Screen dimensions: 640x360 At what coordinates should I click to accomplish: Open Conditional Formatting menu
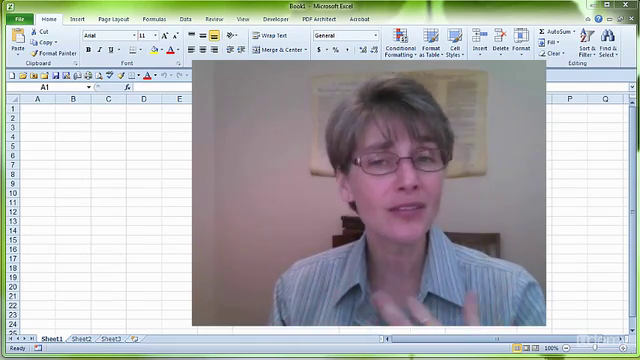[400, 43]
